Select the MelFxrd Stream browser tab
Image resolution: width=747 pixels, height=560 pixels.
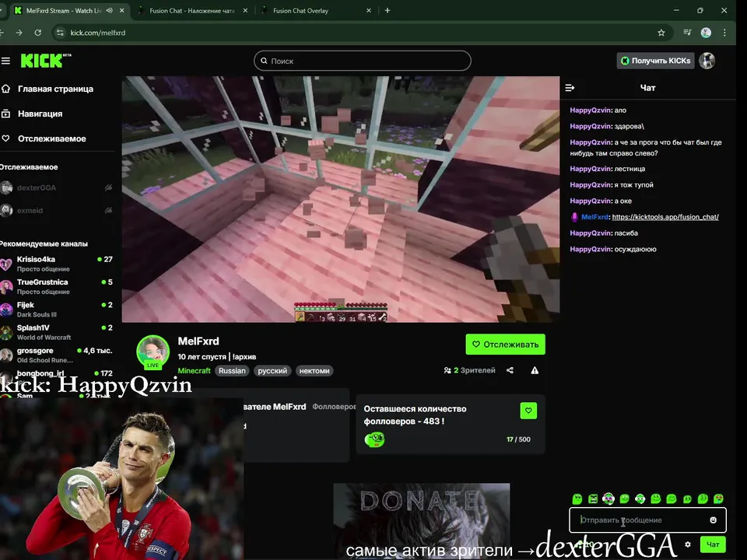pyautogui.click(x=63, y=10)
